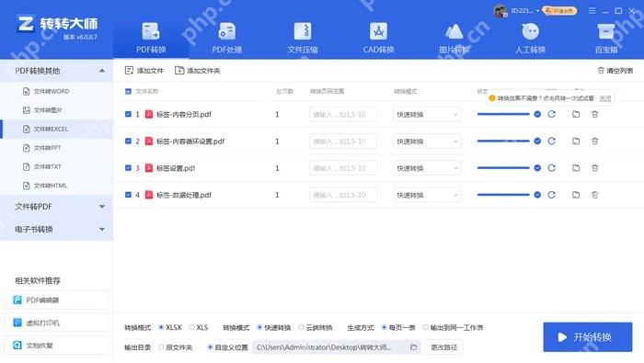Delete 标签-内容循环设置.pdf with trash icon
644x363 pixels.
(594, 142)
